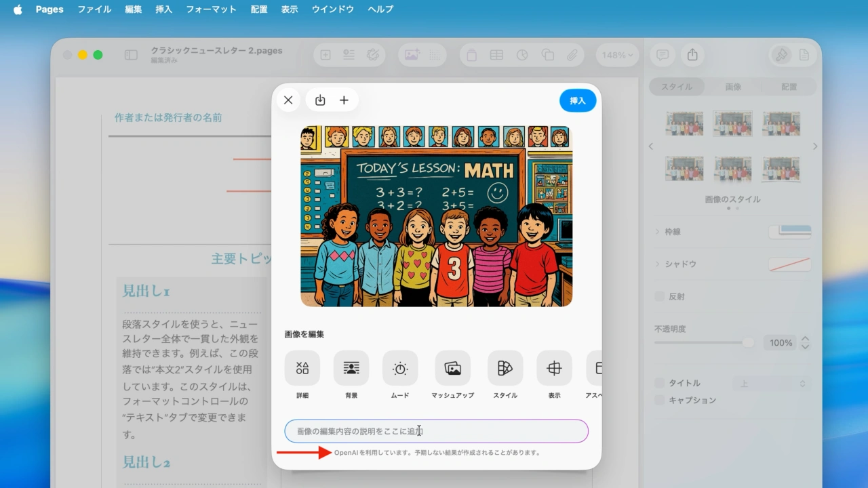
Task: Click the blue 挿入 (Insert) button
Action: click(x=577, y=100)
